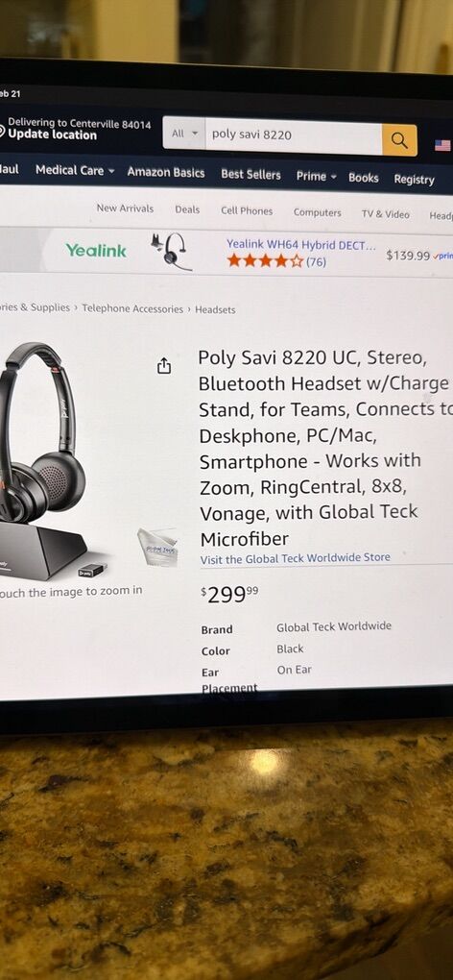Click the Yealink headset ad thumbnail
Screen dimensions: 453x980
(x=169, y=251)
